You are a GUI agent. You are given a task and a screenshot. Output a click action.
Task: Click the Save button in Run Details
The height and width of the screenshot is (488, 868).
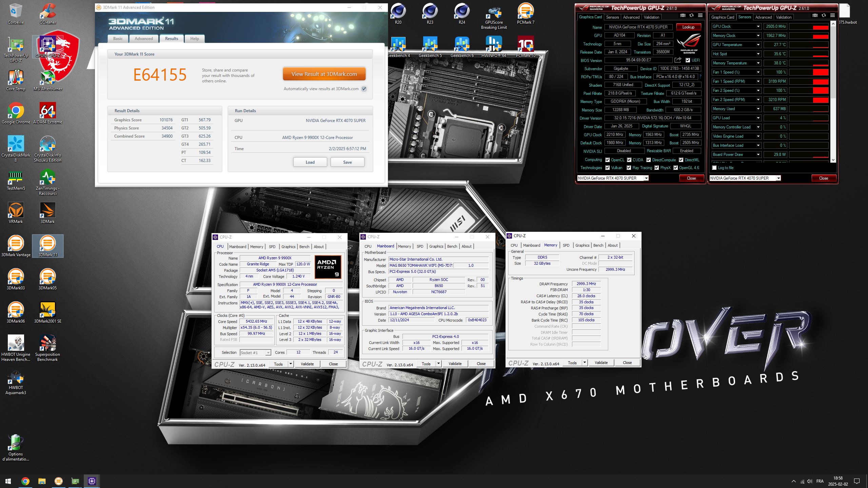click(x=347, y=162)
